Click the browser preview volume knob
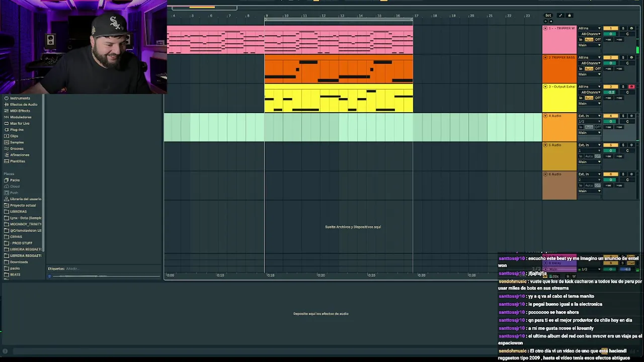Image resolution: width=644 pixels, height=362 pixels. point(49,276)
